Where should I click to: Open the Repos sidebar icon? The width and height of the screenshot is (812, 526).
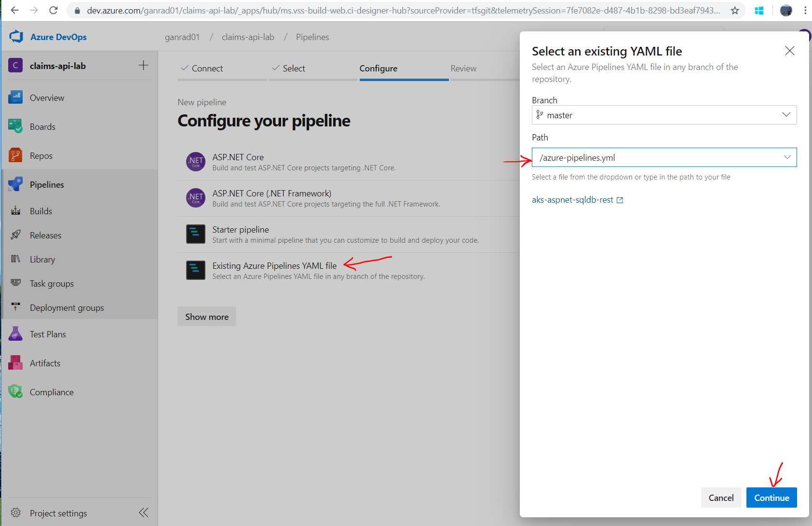(15, 155)
